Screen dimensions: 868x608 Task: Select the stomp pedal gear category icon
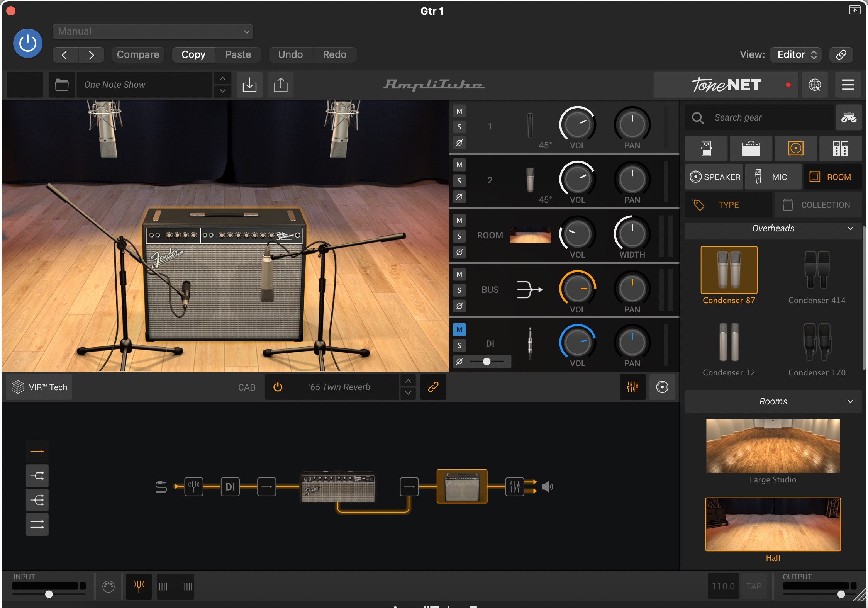pos(706,148)
